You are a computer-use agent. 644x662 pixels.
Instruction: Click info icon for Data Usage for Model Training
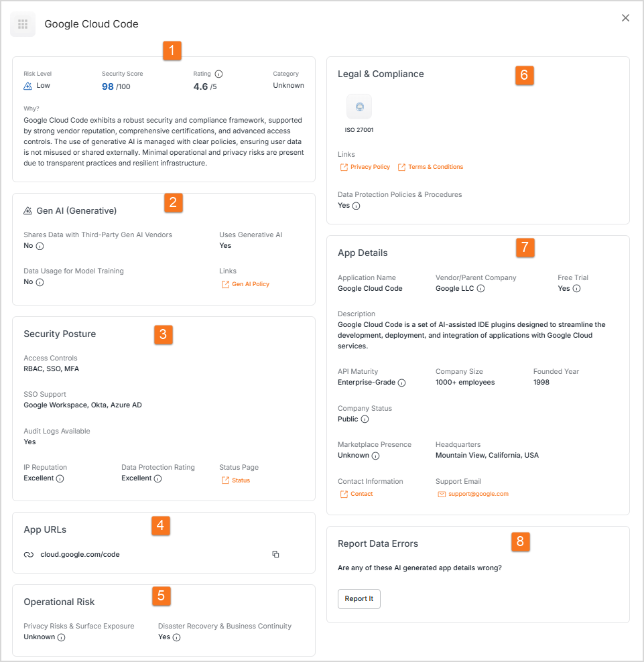pos(40,283)
